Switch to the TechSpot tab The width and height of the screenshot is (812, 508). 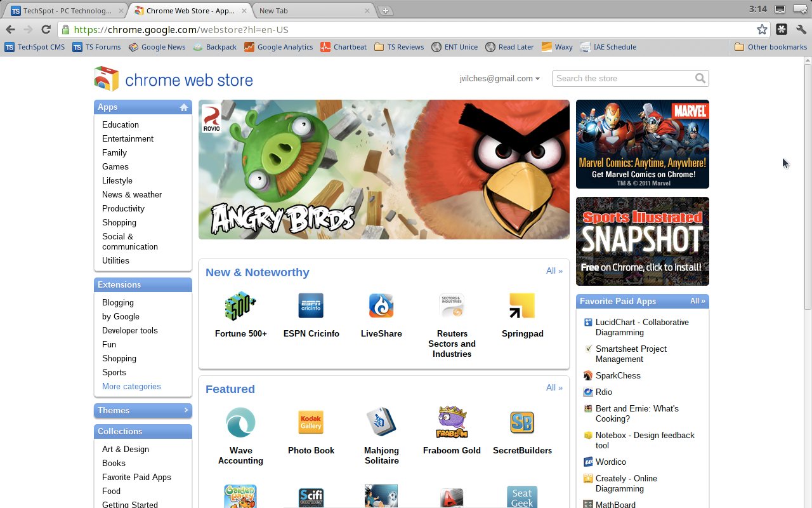(x=67, y=11)
